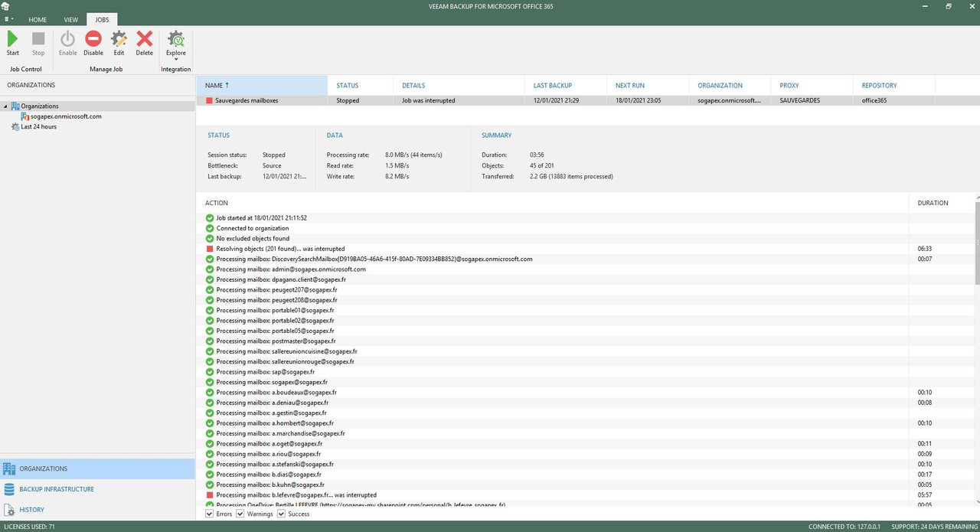Click green success icon beside sap@sogapex.fr
This screenshot has width=980, height=532.
pos(210,372)
